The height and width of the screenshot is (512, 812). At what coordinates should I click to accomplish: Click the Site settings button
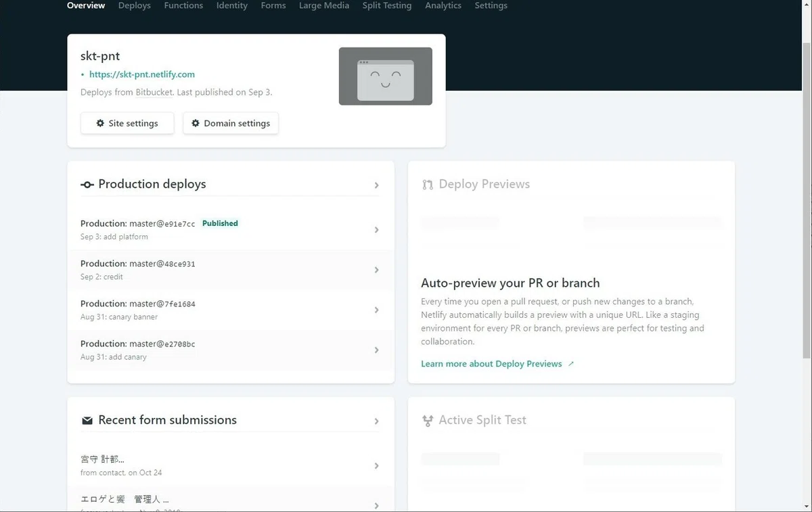[x=127, y=123]
